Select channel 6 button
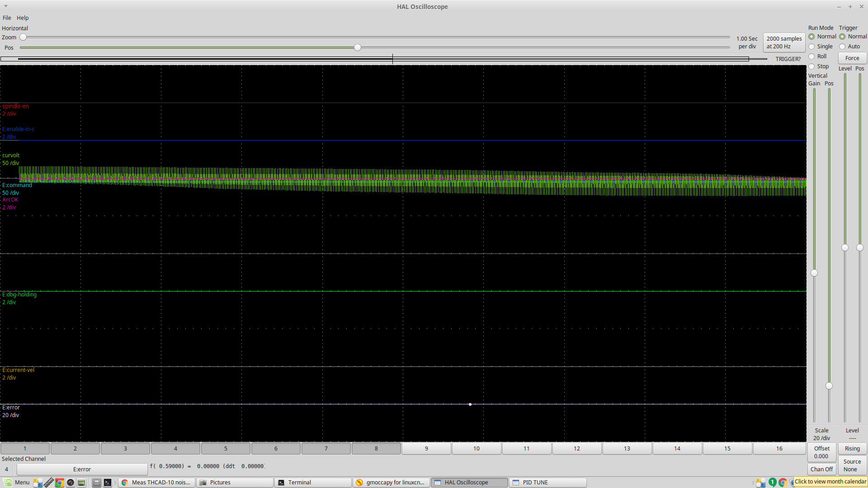The image size is (868, 488). click(276, 449)
